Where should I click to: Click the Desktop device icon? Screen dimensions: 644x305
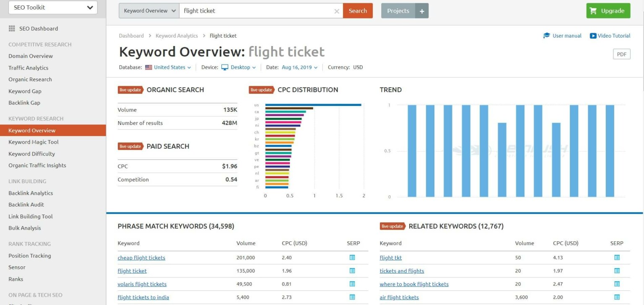click(x=225, y=67)
